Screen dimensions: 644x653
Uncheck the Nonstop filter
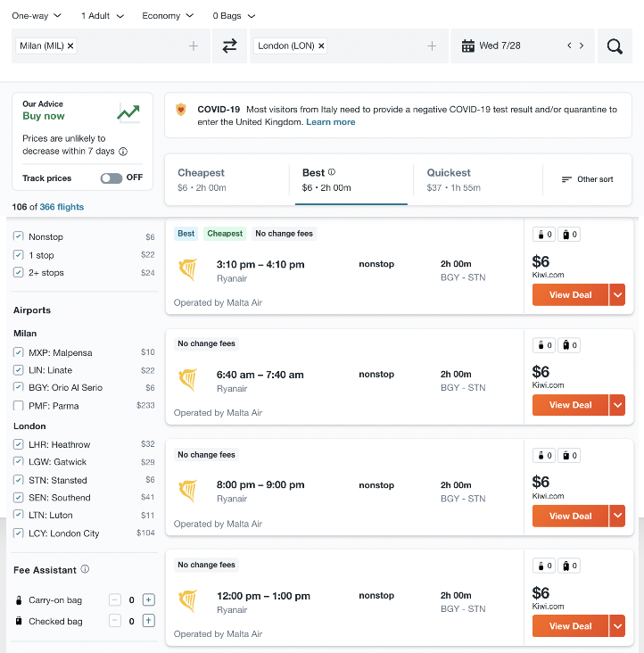(19, 236)
